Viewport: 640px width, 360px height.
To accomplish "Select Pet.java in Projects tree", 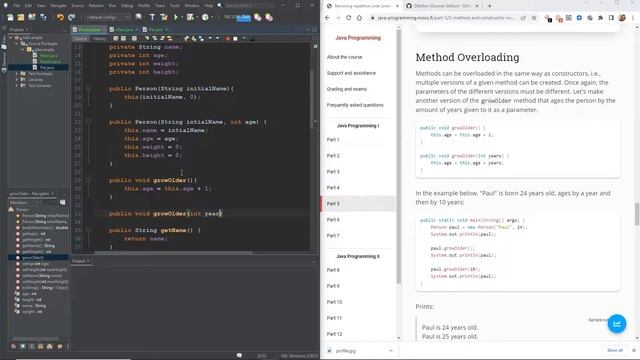I will [x=47, y=67].
